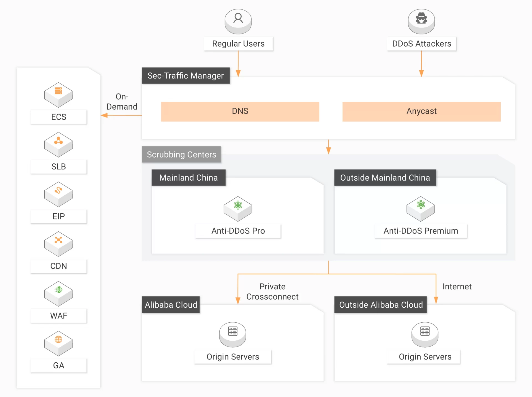The height and width of the screenshot is (397, 532).
Task: Select the Outside Mainland China section
Action: (x=385, y=178)
